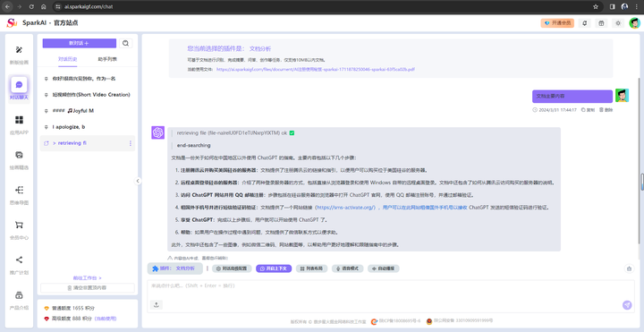The width and height of the screenshot is (644, 332).
Task: Click the 普通额度 1655 积分 text
Action: pos(73,308)
